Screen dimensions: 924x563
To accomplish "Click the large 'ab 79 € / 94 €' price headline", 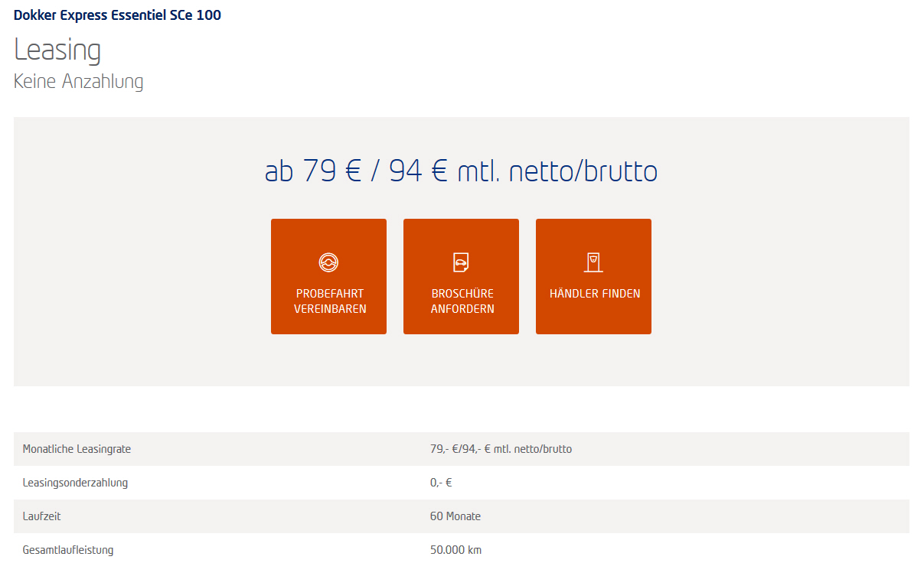I will 461,171.
